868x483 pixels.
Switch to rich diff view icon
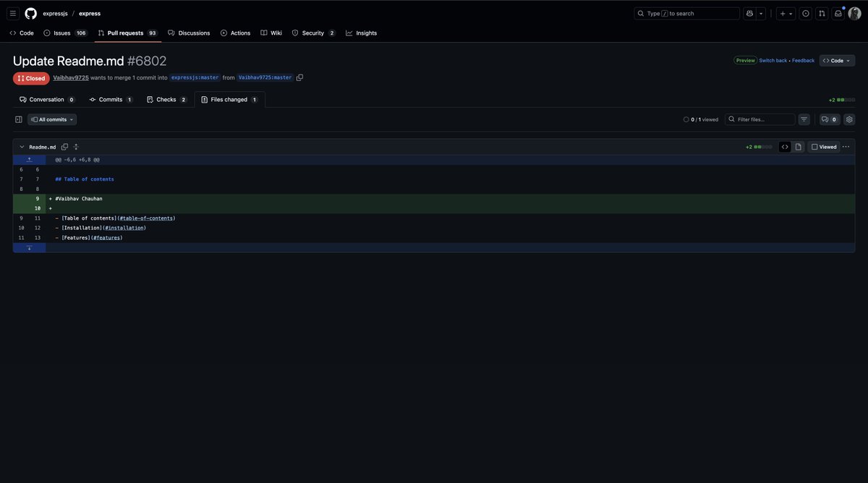[798, 147]
